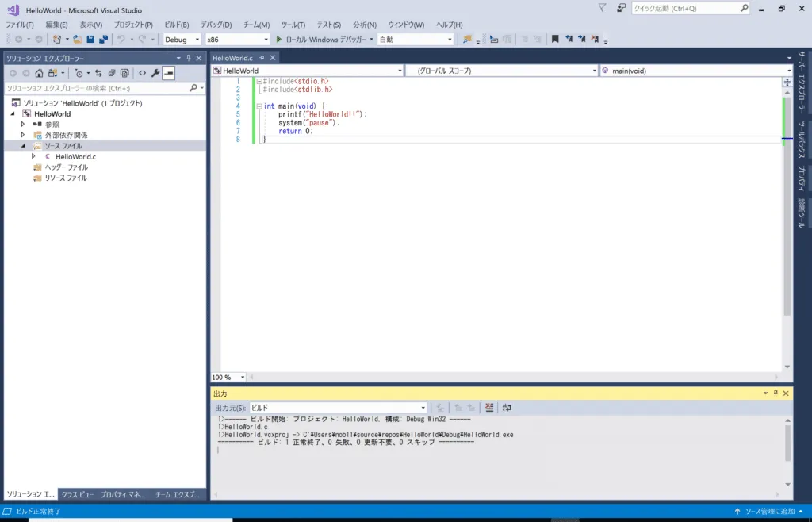This screenshot has height=522, width=812.
Task: Open the x86 platform dropdown
Action: (238, 40)
